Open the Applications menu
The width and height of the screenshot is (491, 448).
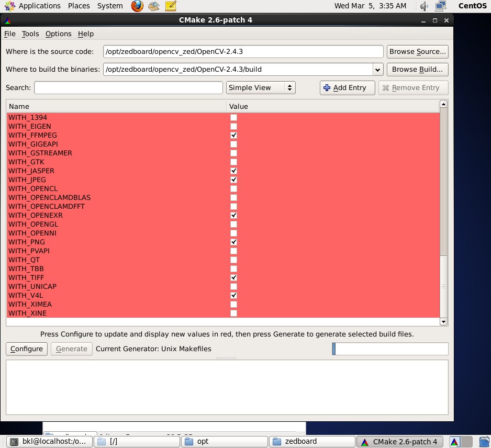tap(39, 6)
